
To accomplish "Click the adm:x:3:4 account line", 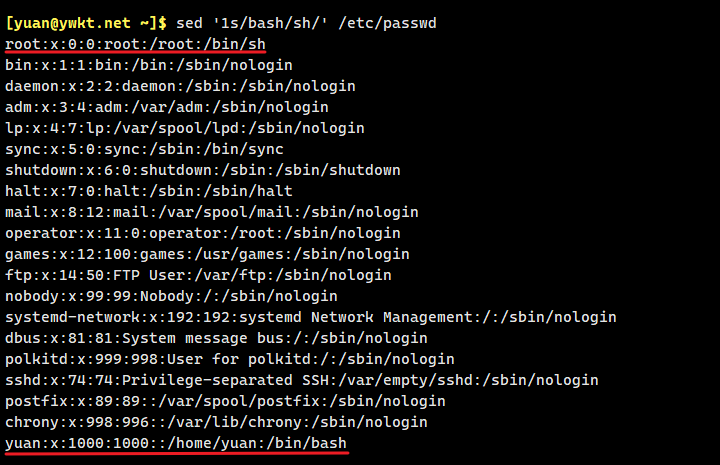I will pos(167,107).
